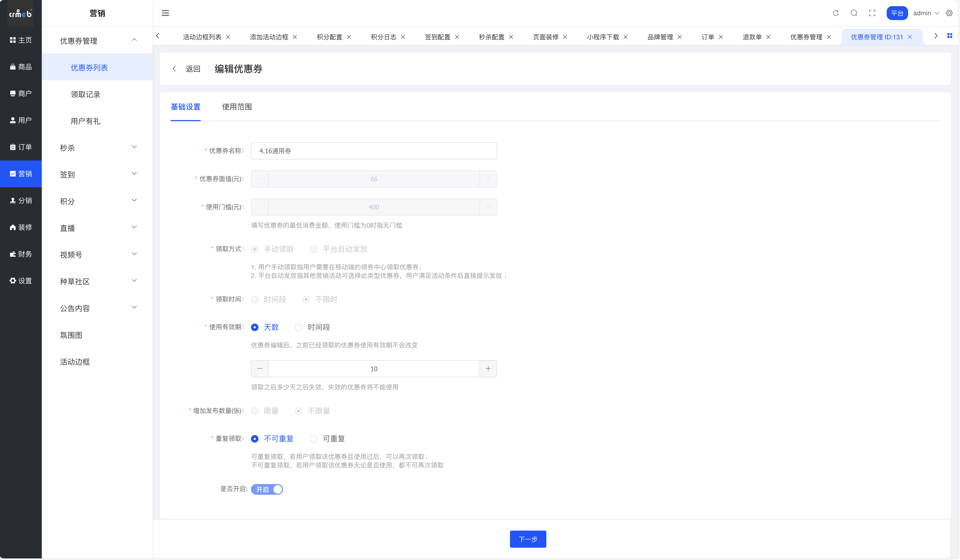The width and height of the screenshot is (960, 560).
Task: Open the search icon at top right
Action: click(854, 13)
